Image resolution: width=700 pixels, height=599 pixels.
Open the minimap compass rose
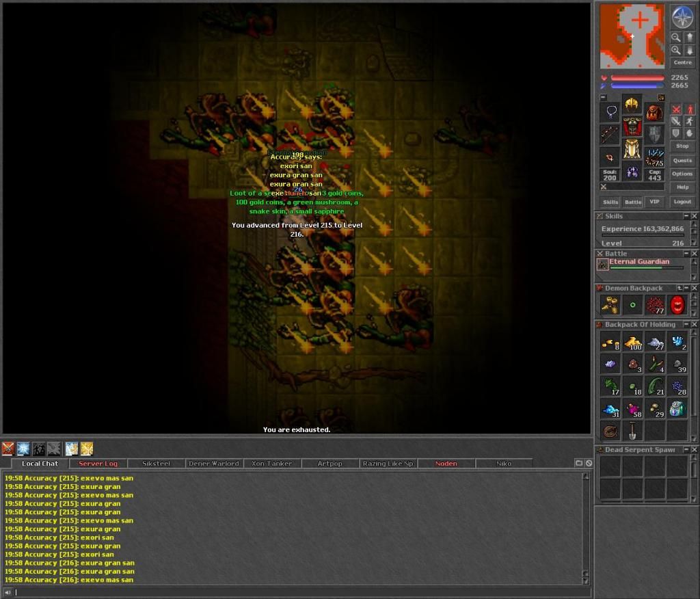682,17
